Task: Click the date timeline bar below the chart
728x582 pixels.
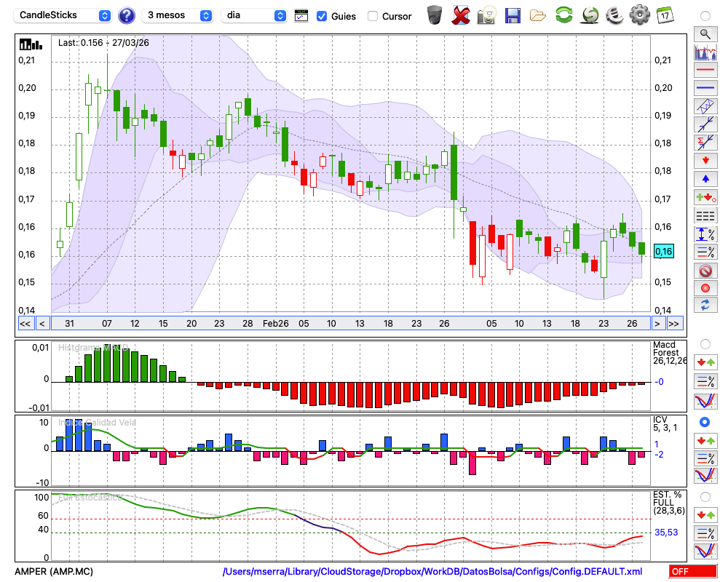Action: coord(349,323)
